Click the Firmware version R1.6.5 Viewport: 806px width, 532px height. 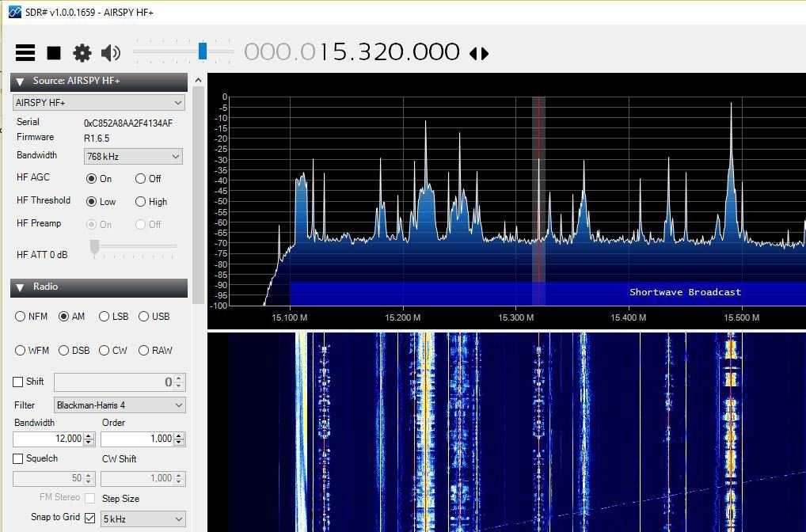pyautogui.click(x=97, y=139)
